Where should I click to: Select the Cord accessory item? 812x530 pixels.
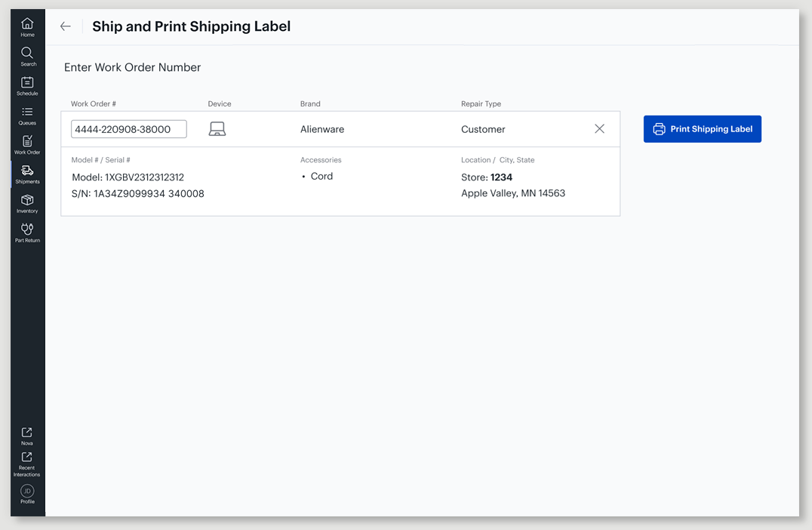(321, 176)
